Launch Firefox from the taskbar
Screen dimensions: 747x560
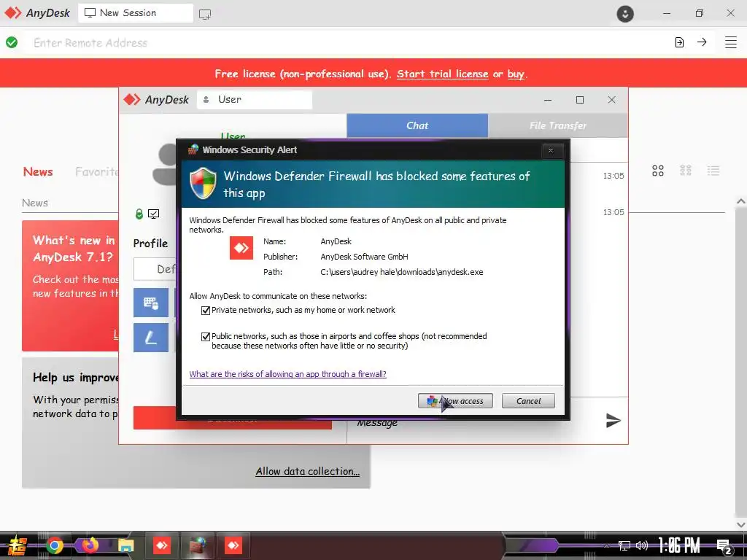(90, 545)
